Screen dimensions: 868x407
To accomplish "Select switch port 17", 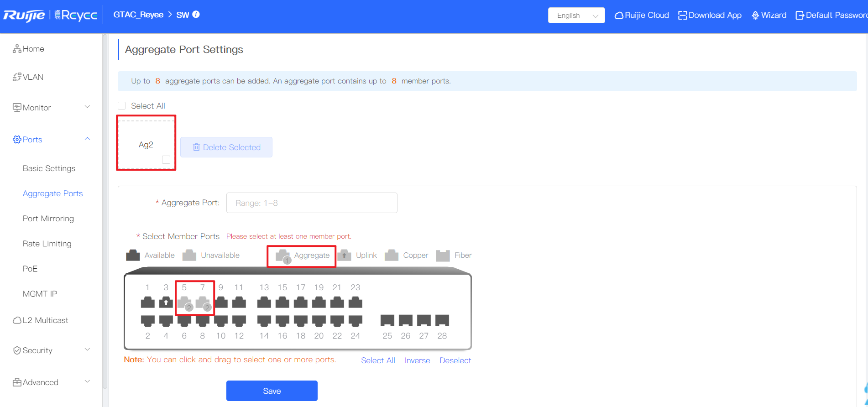I will 301,302.
